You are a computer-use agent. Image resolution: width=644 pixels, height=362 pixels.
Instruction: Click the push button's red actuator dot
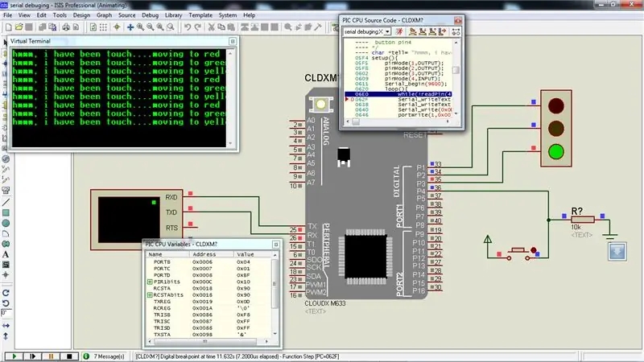(x=533, y=250)
